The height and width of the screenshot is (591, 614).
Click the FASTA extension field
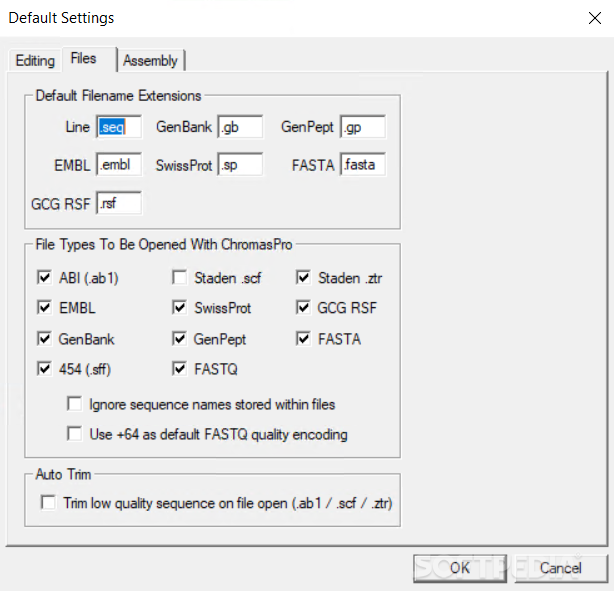click(x=363, y=164)
